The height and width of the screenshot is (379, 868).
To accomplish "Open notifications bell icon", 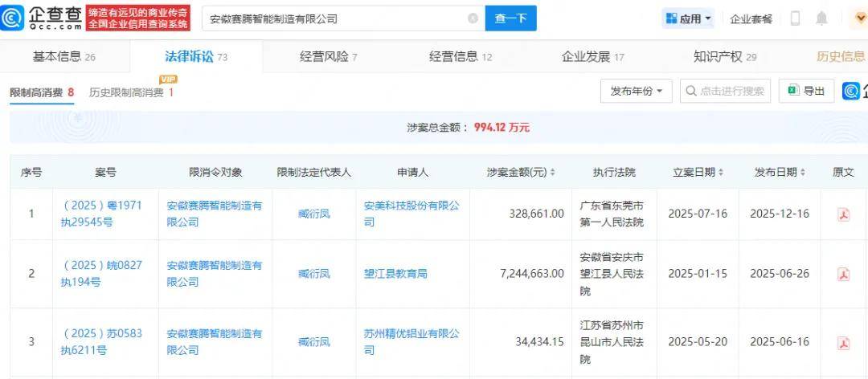I will click(x=821, y=18).
